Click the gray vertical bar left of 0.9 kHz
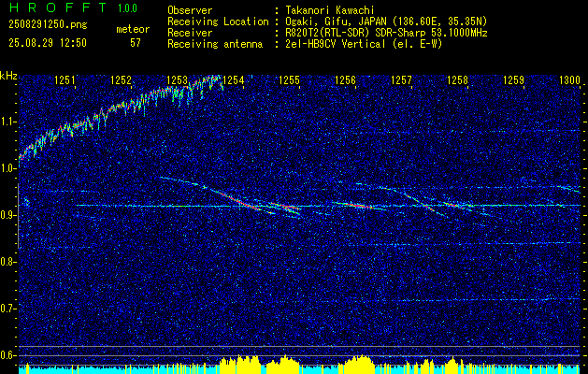Image resolution: width=588 pixels, height=374 pixels. tap(18, 216)
